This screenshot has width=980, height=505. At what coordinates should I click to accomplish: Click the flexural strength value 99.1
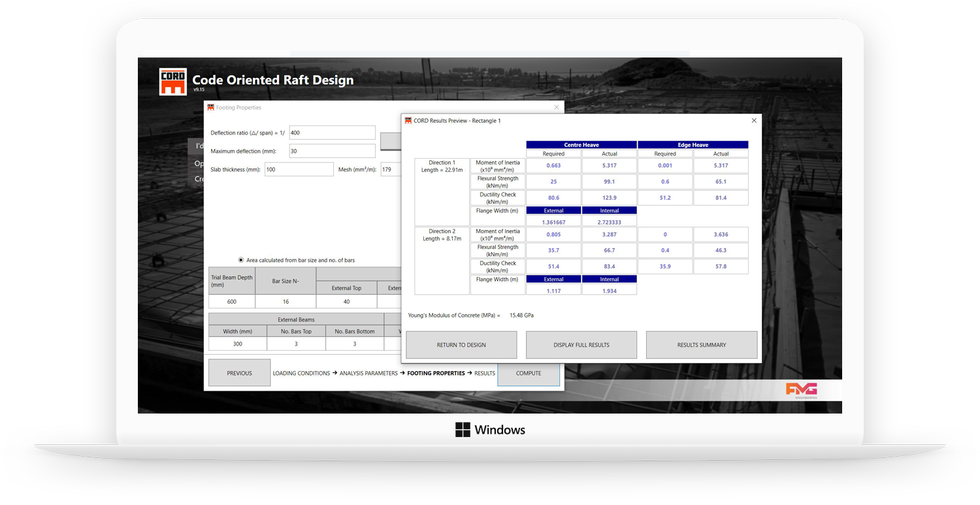point(610,182)
